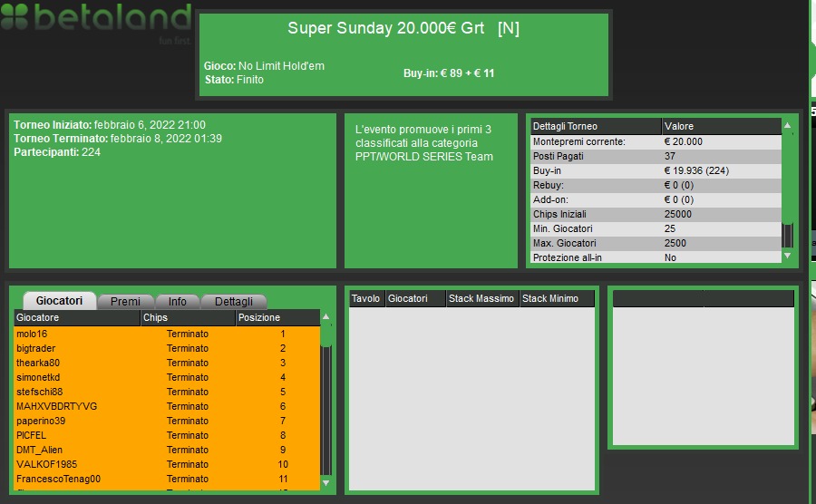This screenshot has width=816, height=504.
Task: Click the Giocatori column header in tables list
Action: coord(415,298)
